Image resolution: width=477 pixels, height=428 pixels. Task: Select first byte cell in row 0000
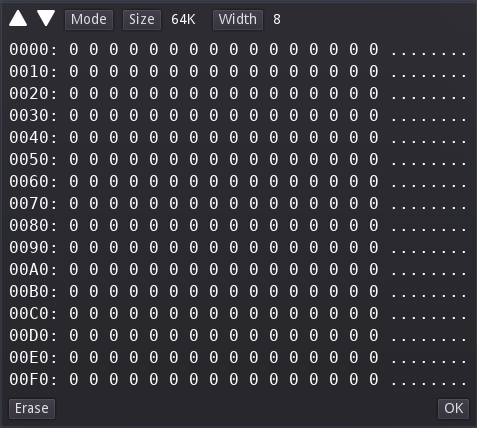click(x=74, y=50)
